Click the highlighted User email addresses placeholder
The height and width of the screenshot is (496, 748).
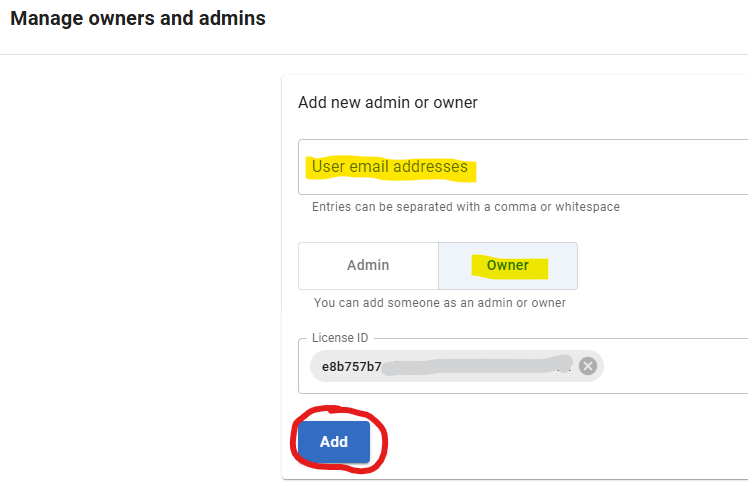pos(390,167)
